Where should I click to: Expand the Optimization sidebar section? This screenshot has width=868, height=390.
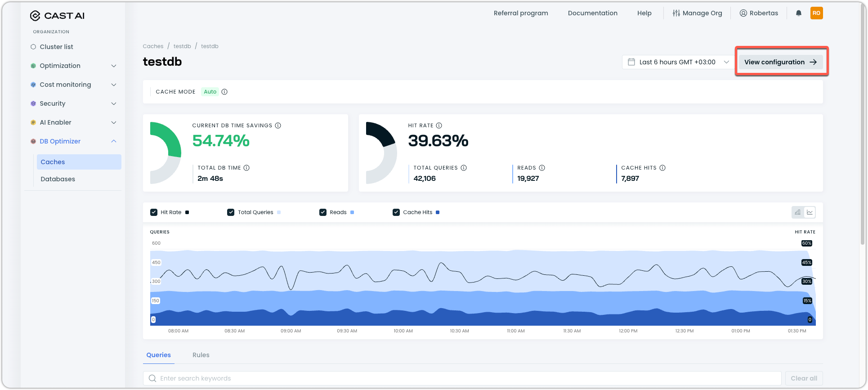pyautogui.click(x=74, y=66)
